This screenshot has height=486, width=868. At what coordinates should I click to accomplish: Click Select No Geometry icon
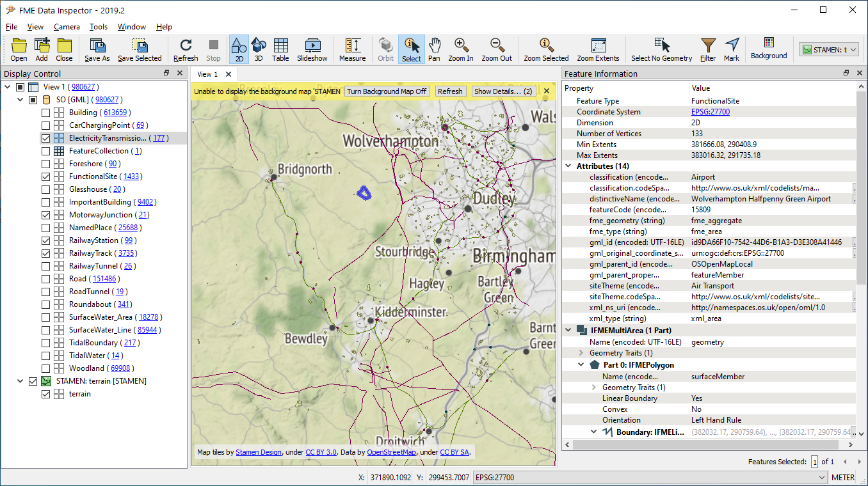click(x=662, y=50)
